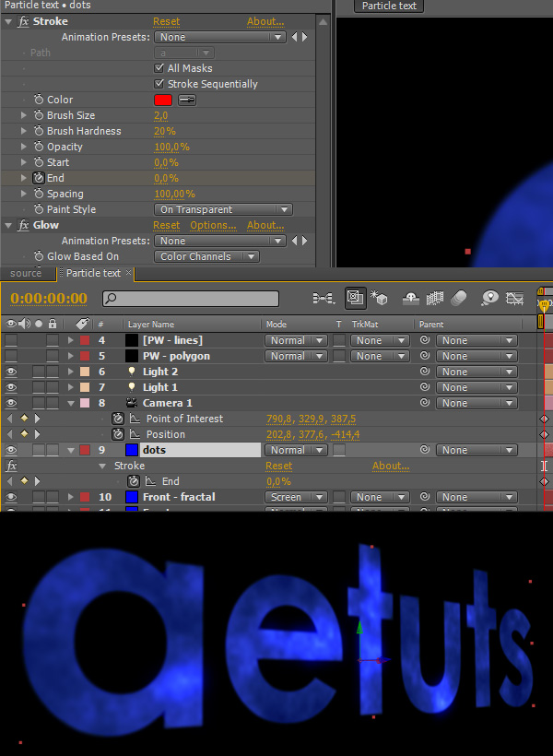Toggle the Start property stopwatch
This screenshot has height=756, width=553.
pos(39,162)
